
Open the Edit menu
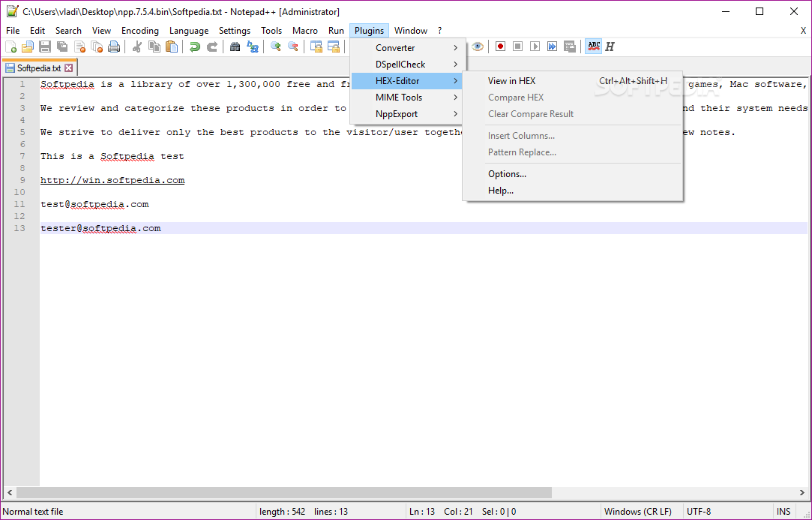click(37, 31)
